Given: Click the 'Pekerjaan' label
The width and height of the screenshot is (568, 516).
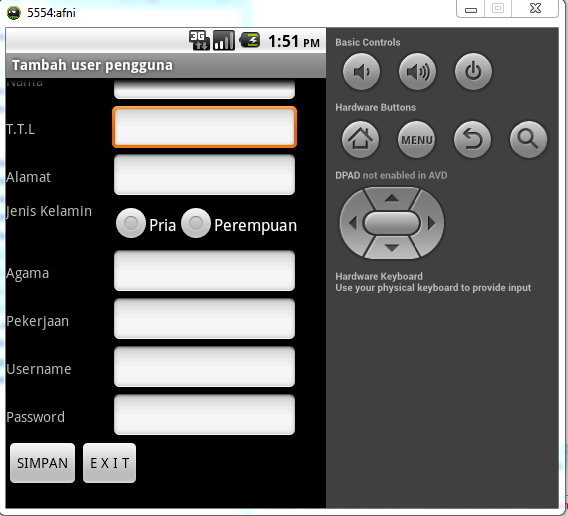Looking at the screenshot, I should point(37,321).
